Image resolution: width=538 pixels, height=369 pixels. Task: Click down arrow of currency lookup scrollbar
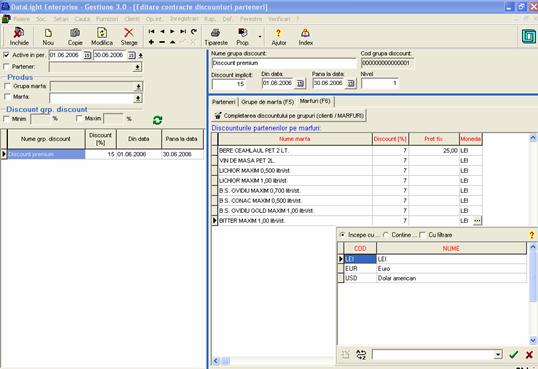pos(533,341)
